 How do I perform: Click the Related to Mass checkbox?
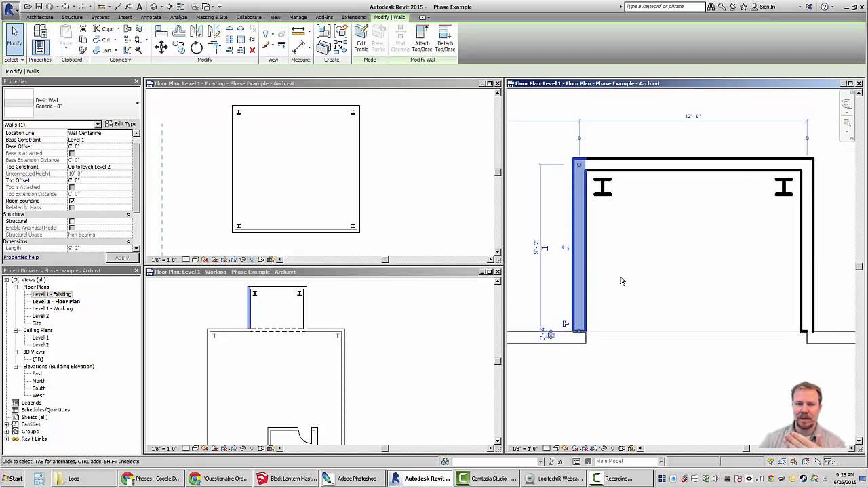[x=72, y=207]
